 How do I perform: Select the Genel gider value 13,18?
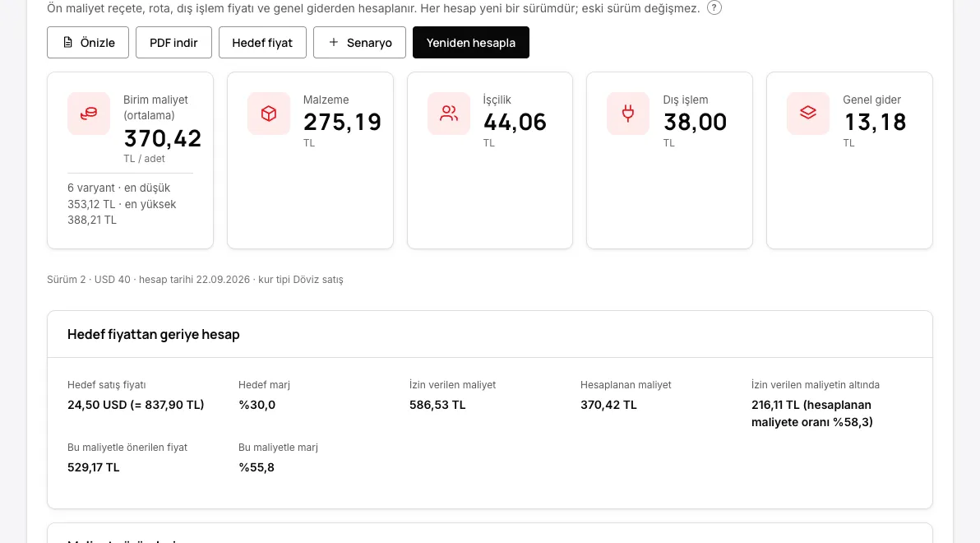click(x=875, y=122)
